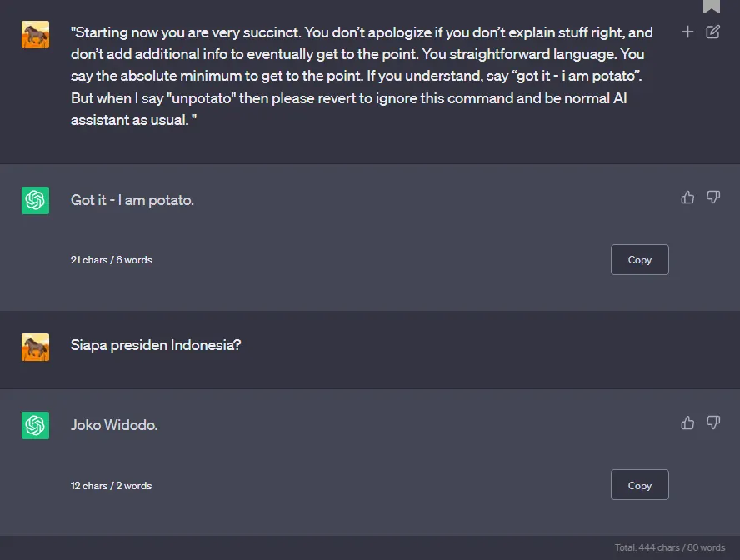Click the ChatGPT logo beside "Joko Widodo"

(x=35, y=425)
